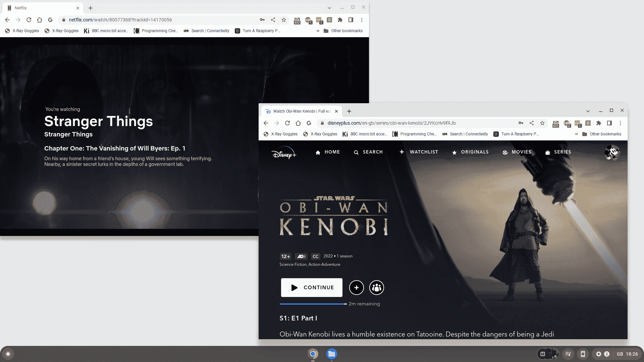This screenshot has width=644, height=362.
Task: Open notifications badge showing 2
Action: click(x=607, y=354)
